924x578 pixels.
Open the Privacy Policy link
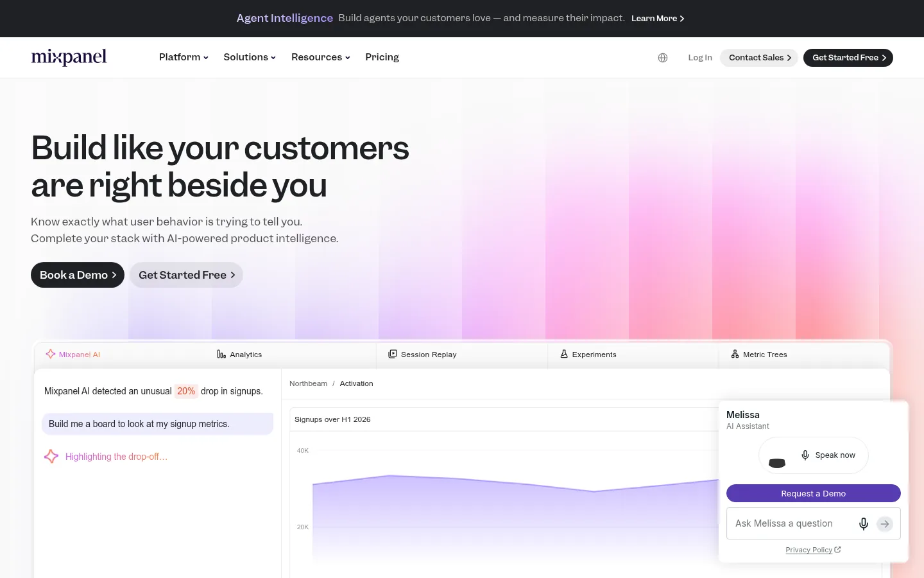click(x=813, y=550)
